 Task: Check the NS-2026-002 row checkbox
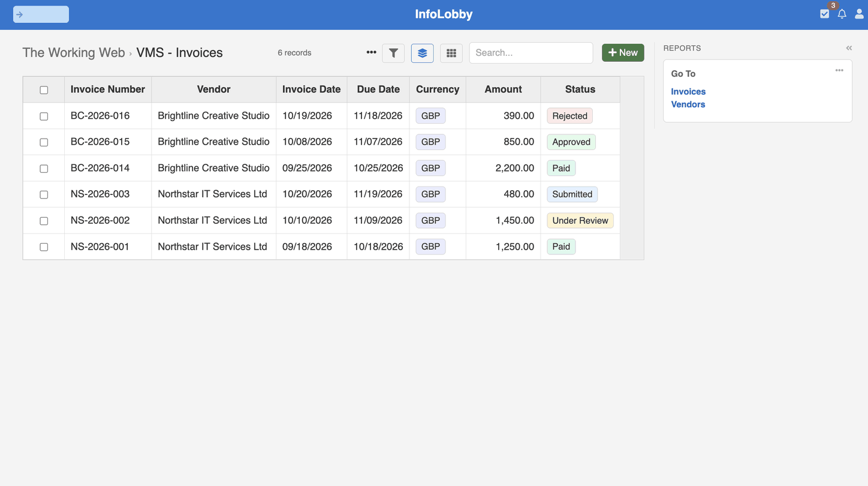pos(44,221)
